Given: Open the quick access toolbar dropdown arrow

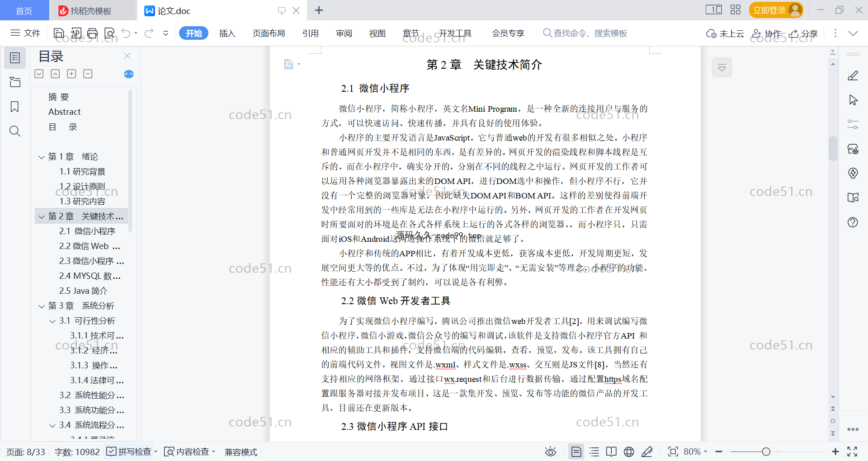Looking at the screenshot, I should pos(166,33).
